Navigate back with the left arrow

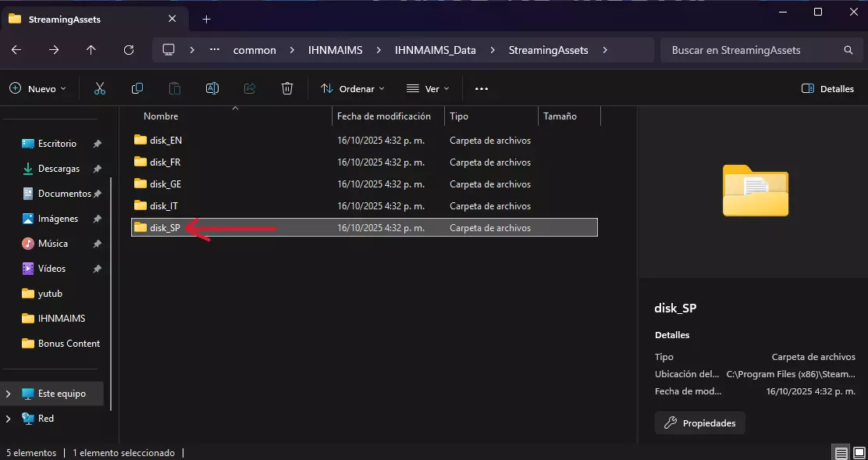pos(16,50)
